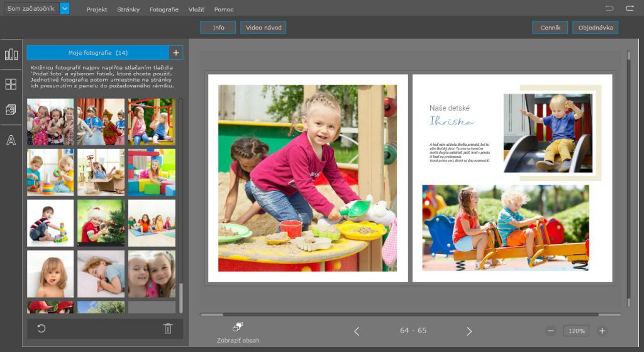Open the Vložiť menu
644x352 pixels.
click(x=196, y=9)
